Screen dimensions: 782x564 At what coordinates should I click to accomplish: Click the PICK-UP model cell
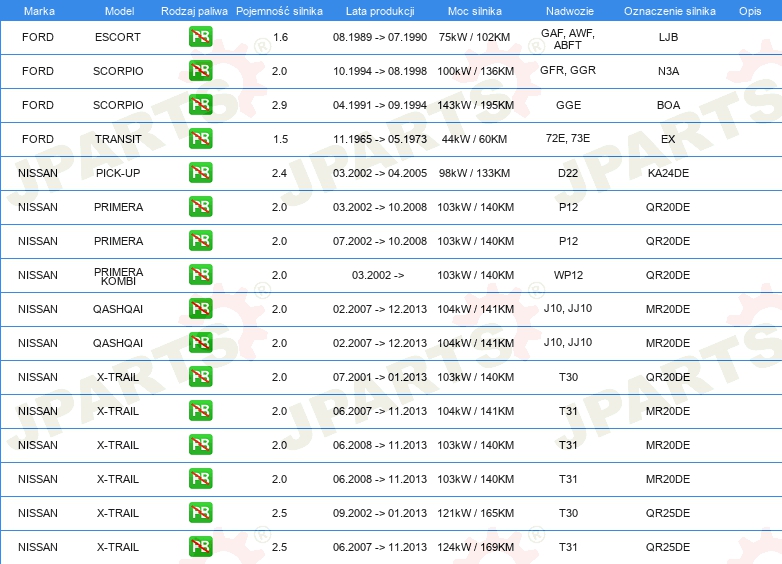pyautogui.click(x=118, y=173)
